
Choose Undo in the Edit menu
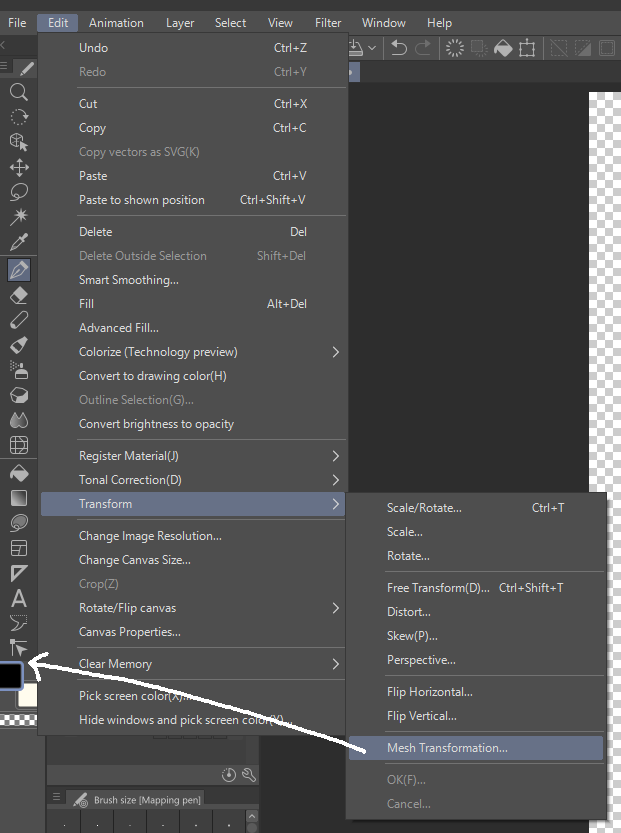[193, 48]
